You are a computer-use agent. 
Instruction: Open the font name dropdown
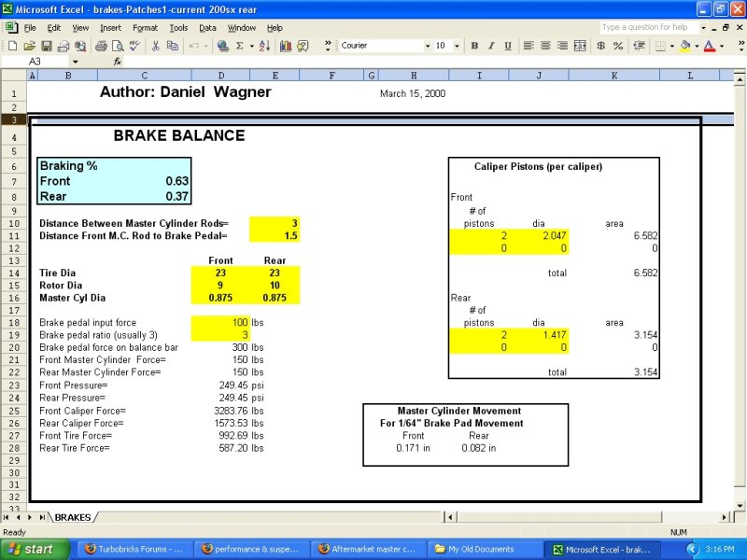(428, 46)
